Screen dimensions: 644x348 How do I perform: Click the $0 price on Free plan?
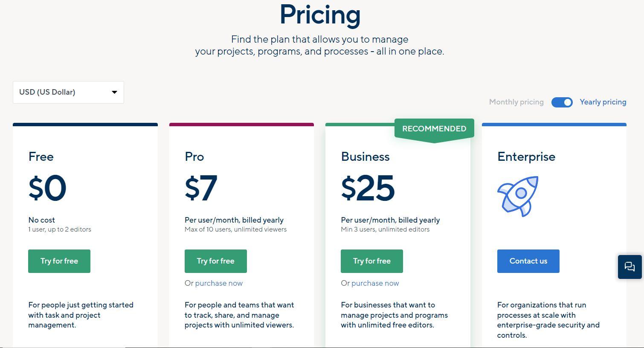coord(47,188)
